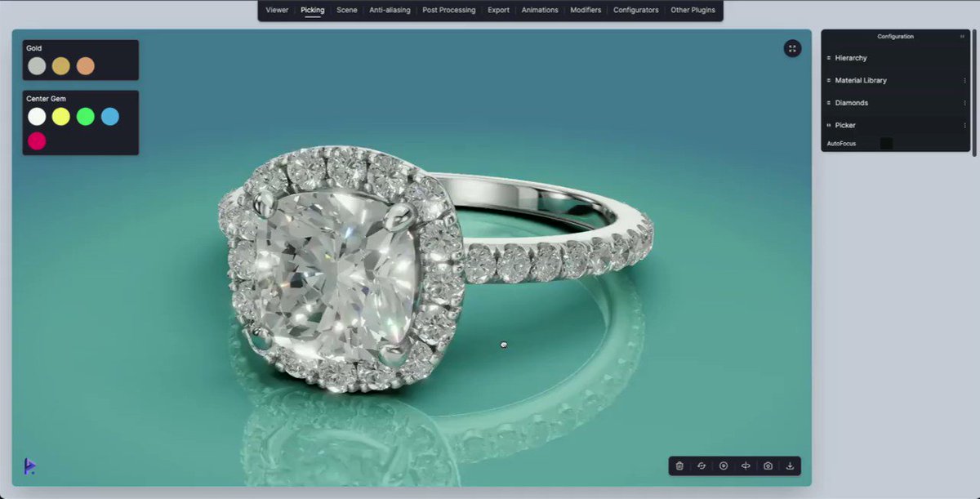This screenshot has width=980, height=499.
Task: Choose the white gold metal swatch
Action: click(37, 66)
